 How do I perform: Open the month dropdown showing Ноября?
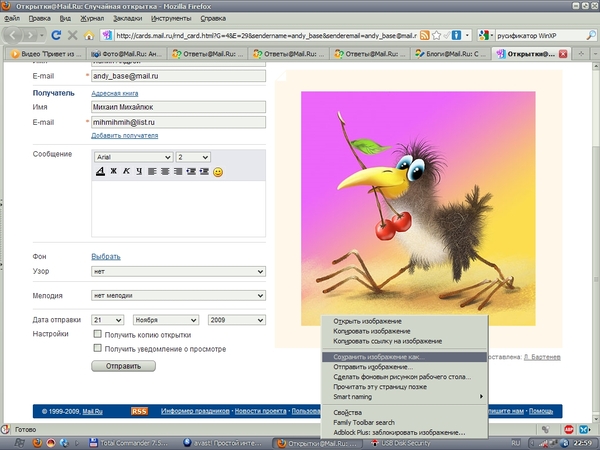(x=166, y=320)
